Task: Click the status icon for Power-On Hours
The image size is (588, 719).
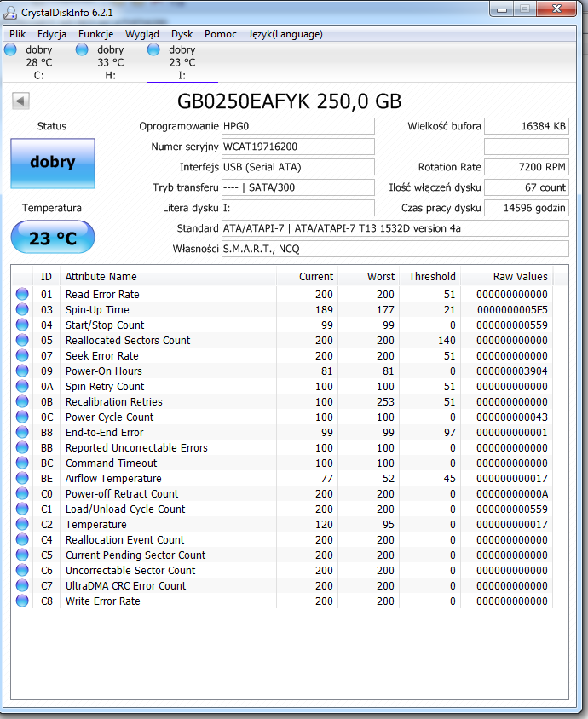Action: tap(22, 371)
